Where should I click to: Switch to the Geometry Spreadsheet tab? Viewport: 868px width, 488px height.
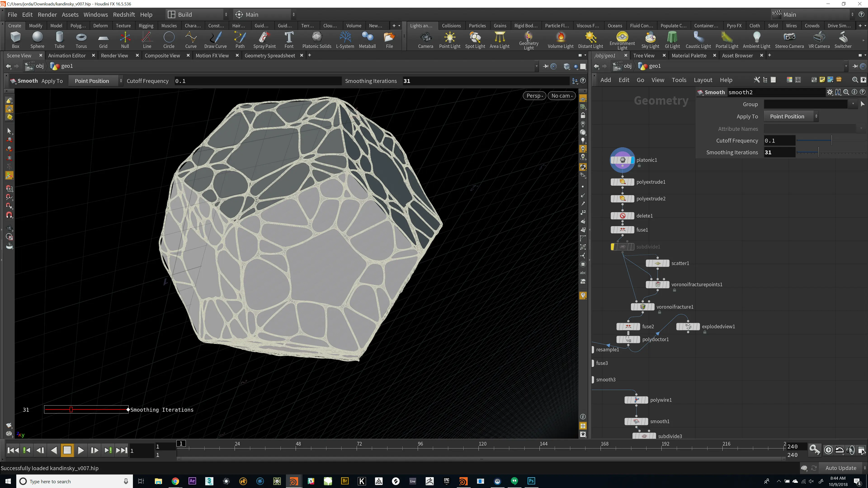pyautogui.click(x=270, y=56)
